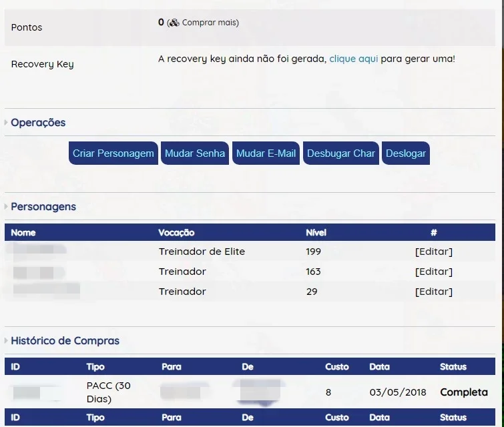
Task: Click the purchase date 03/05/2018
Action: tap(398, 392)
